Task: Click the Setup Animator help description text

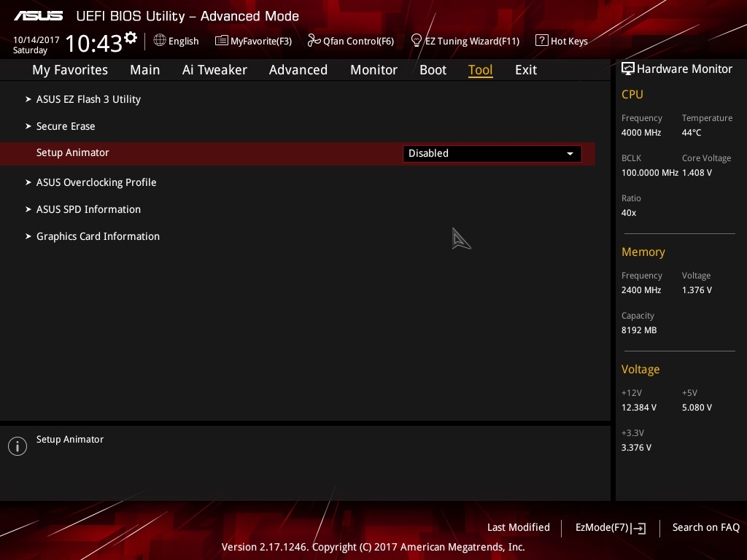Action: (70, 440)
